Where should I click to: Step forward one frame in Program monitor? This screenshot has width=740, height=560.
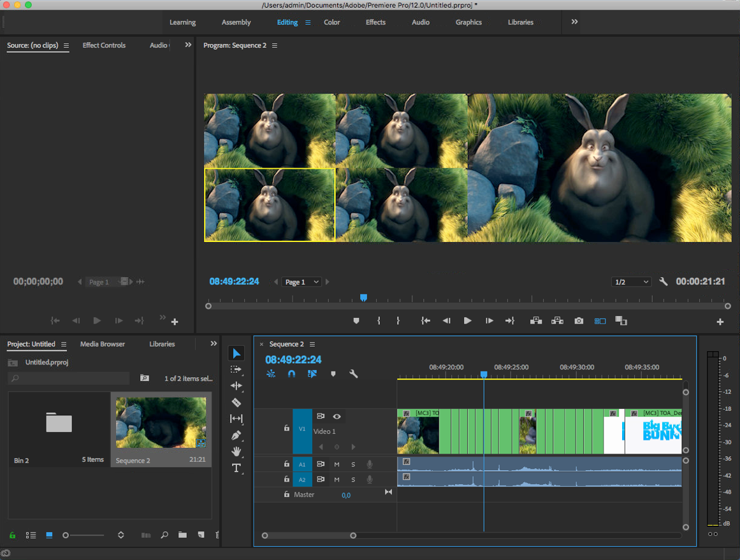(x=490, y=321)
